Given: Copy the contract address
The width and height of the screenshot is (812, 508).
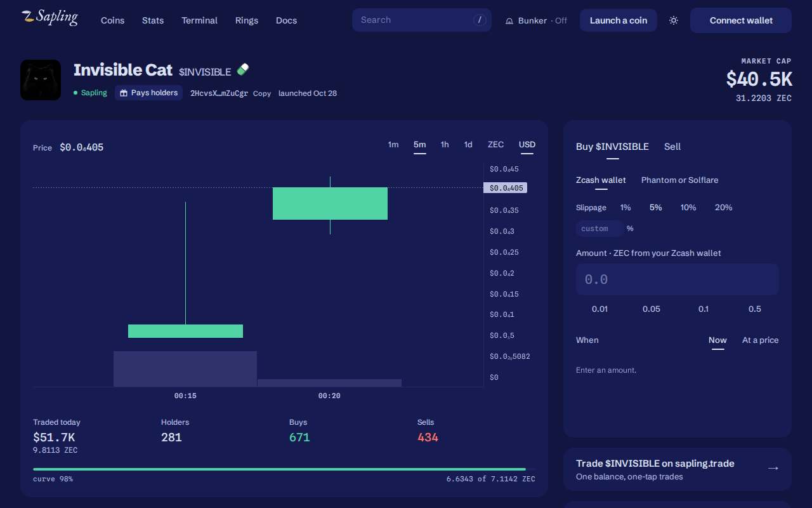Looking at the screenshot, I should point(262,93).
